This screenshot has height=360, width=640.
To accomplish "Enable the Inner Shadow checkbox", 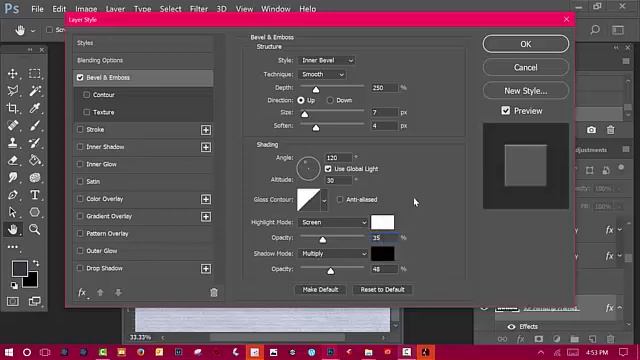I will 80,147.
